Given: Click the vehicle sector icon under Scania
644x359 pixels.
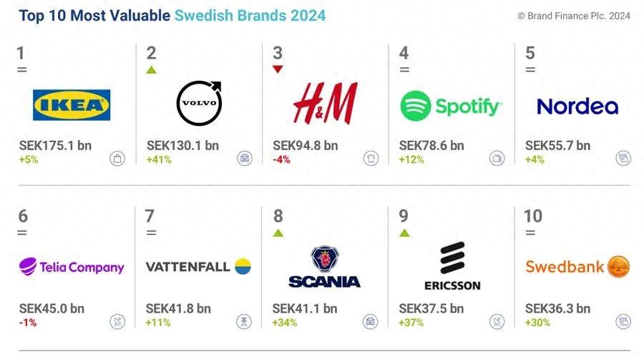Looking at the screenshot, I should 371,321.
